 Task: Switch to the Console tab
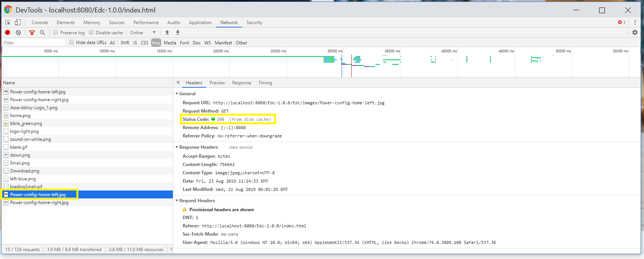click(x=40, y=23)
